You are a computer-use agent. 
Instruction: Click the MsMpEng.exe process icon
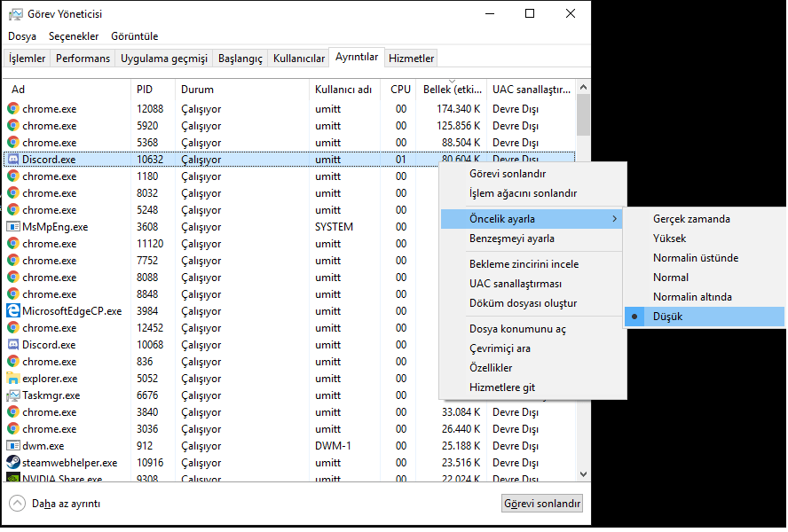tap(13, 227)
